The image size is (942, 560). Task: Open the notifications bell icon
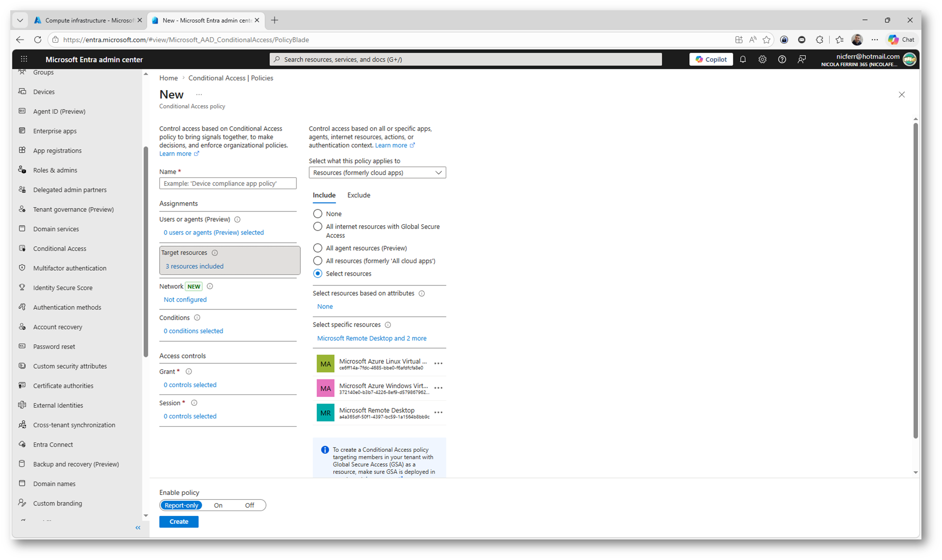(x=743, y=59)
